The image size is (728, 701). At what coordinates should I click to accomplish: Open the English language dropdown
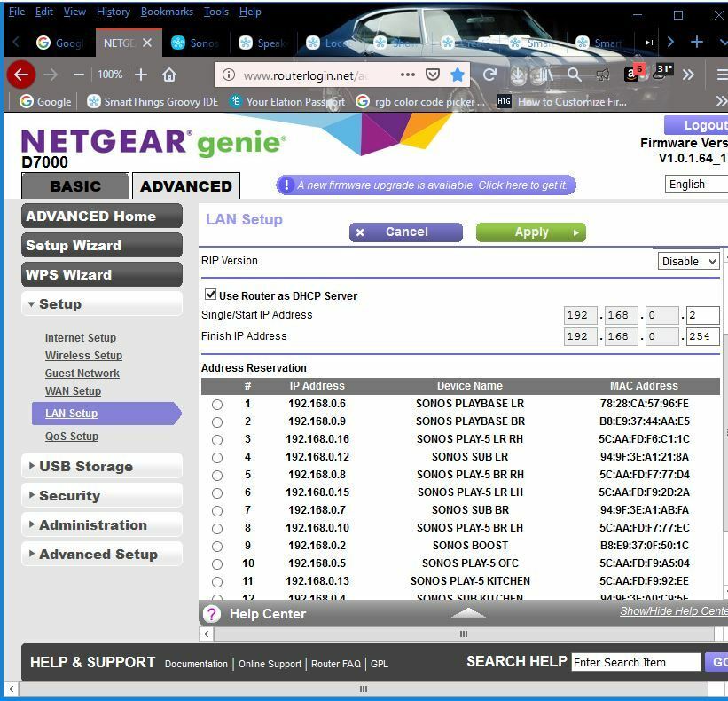[696, 184]
